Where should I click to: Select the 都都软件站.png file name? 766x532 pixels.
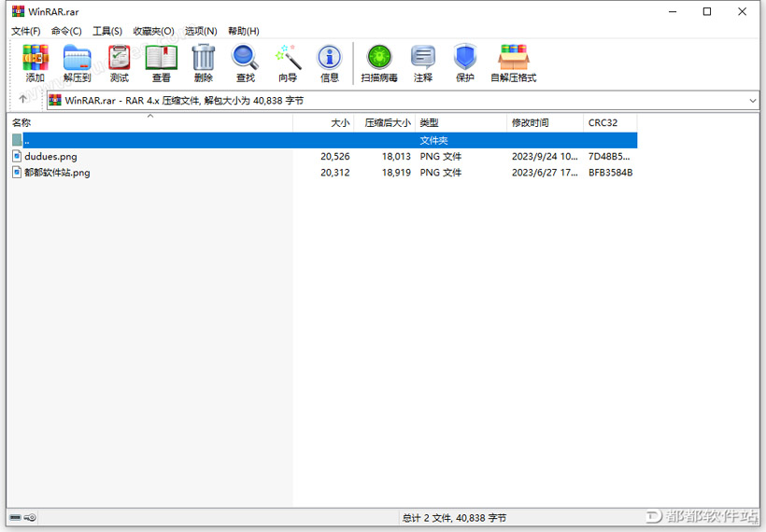coord(57,173)
